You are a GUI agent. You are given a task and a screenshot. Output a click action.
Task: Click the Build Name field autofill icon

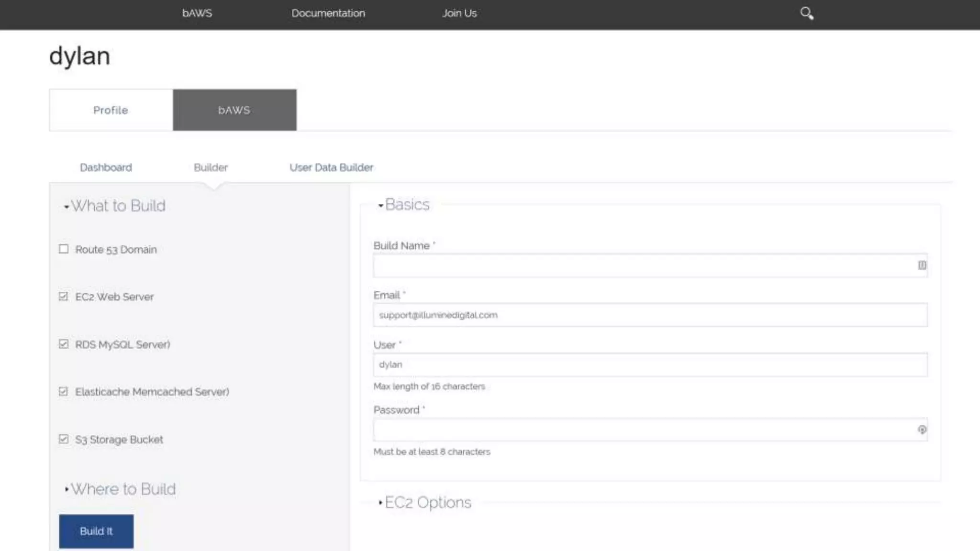922,265
